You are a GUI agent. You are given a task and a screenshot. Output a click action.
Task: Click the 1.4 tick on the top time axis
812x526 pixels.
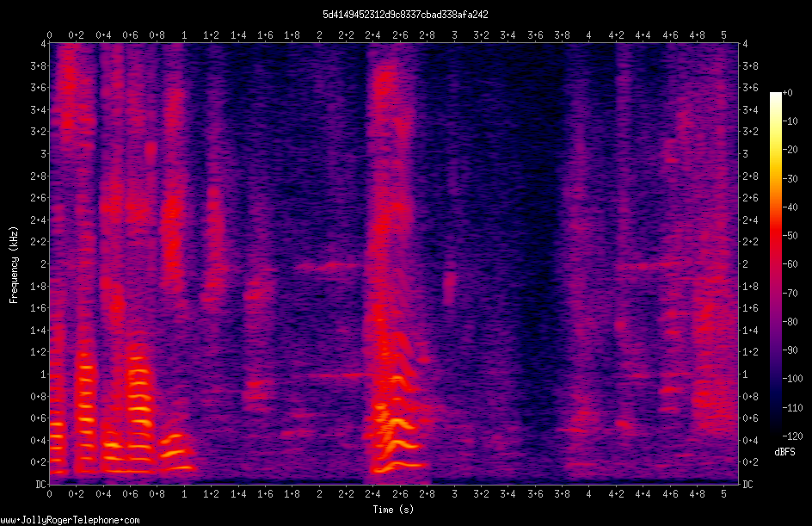(238, 35)
